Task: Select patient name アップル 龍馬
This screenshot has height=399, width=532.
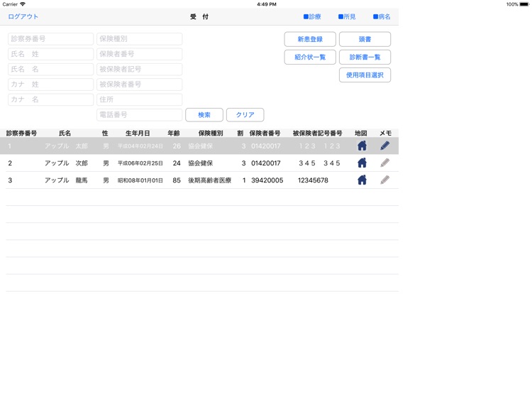Action: 66,180
